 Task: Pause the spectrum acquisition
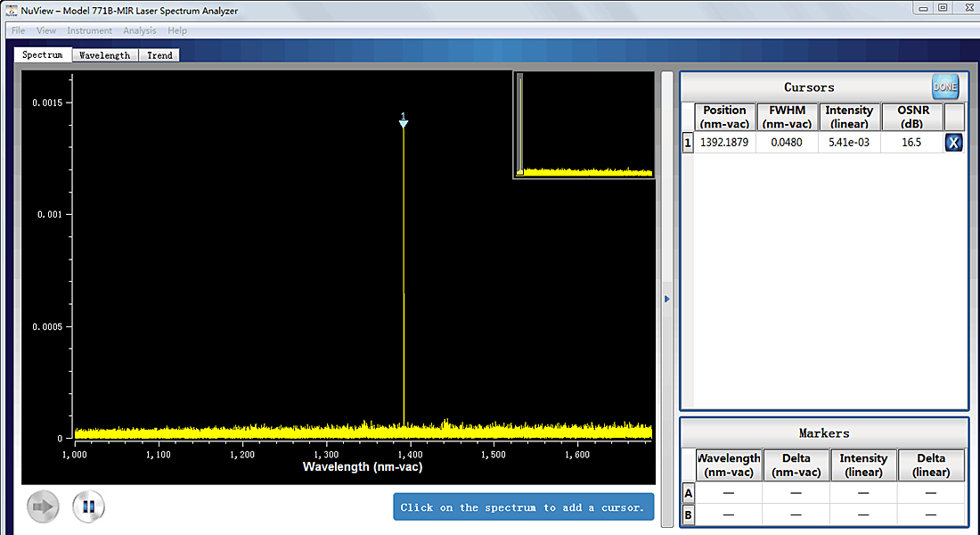pyautogui.click(x=88, y=507)
